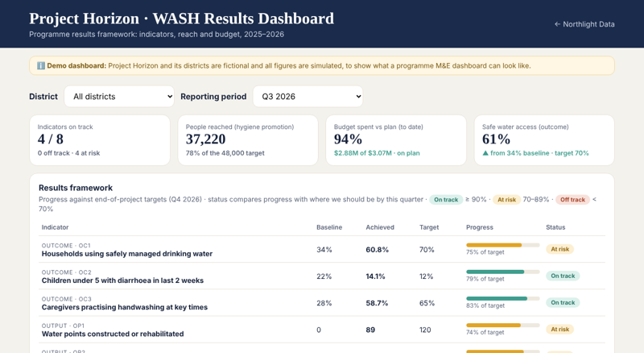The height and width of the screenshot is (353, 644).
Task: Select the Indicators on track card
Action: [100, 140]
